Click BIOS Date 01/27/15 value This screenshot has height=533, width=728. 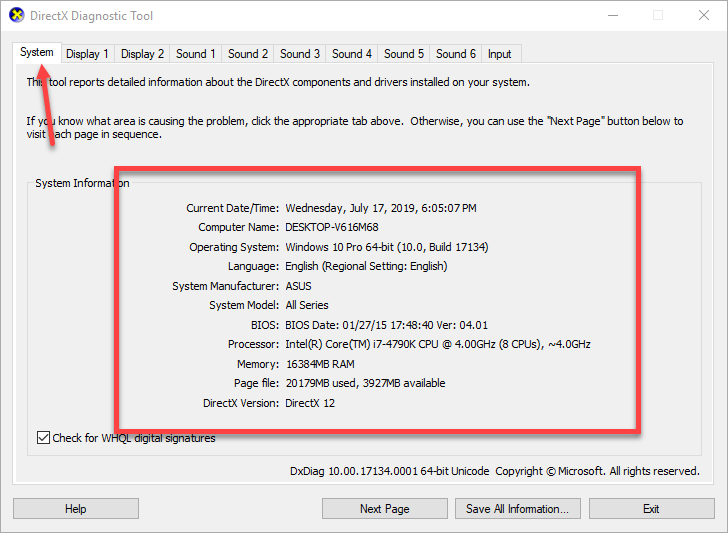(386, 325)
